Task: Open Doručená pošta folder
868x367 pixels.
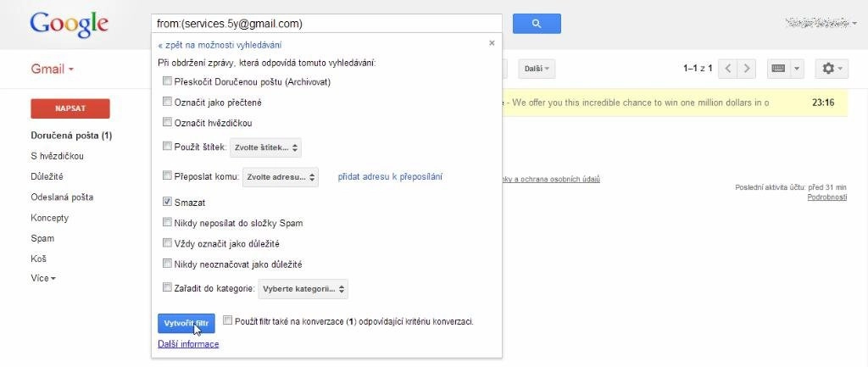Action: [72, 136]
